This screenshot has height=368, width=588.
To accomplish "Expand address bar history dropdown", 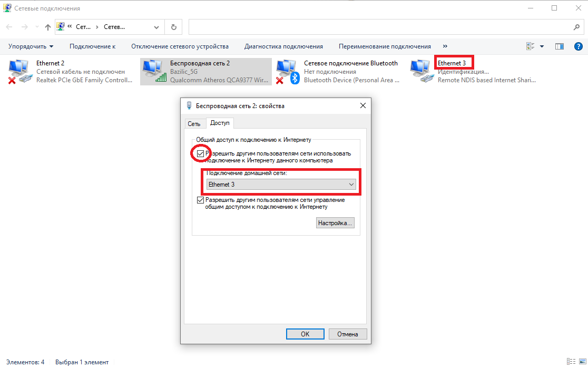I will tap(156, 27).
